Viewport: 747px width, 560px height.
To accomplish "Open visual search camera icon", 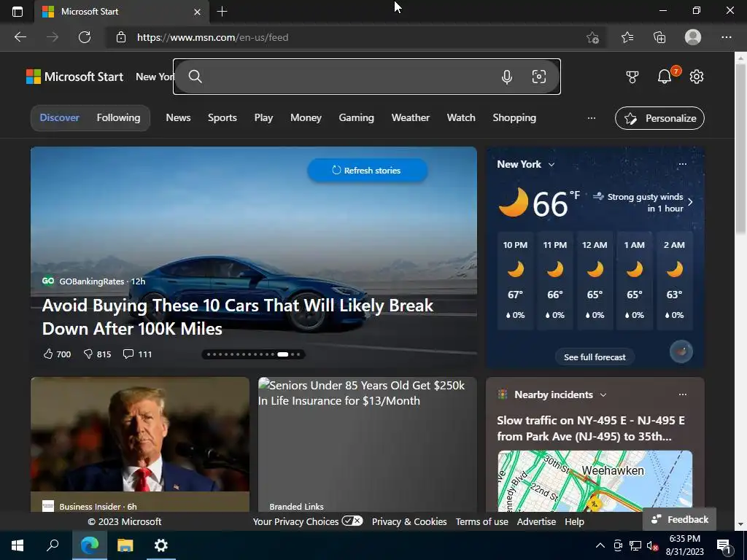I will 539,77.
